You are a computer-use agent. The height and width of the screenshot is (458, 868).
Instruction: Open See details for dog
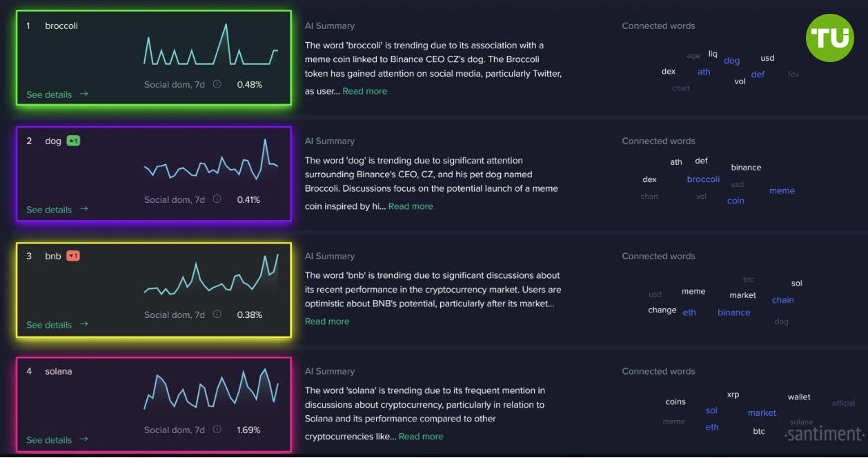[49, 210]
